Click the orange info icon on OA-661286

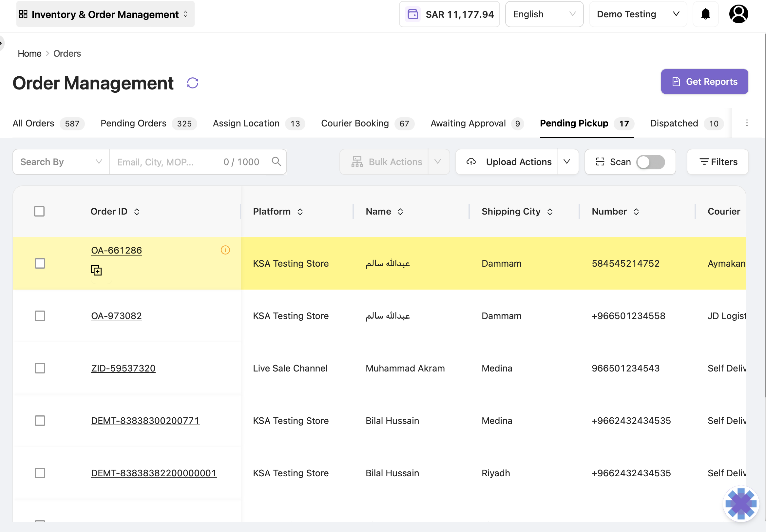[x=225, y=250]
